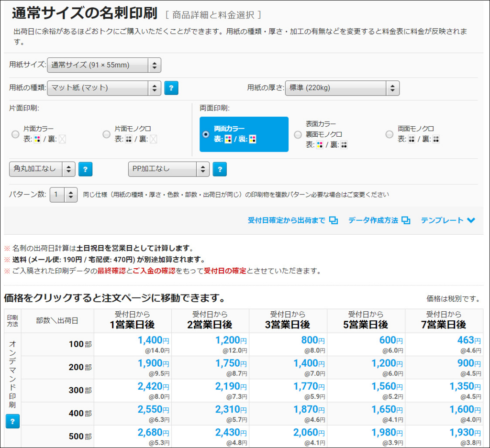Click 300部 row label

pyautogui.click(x=80, y=391)
